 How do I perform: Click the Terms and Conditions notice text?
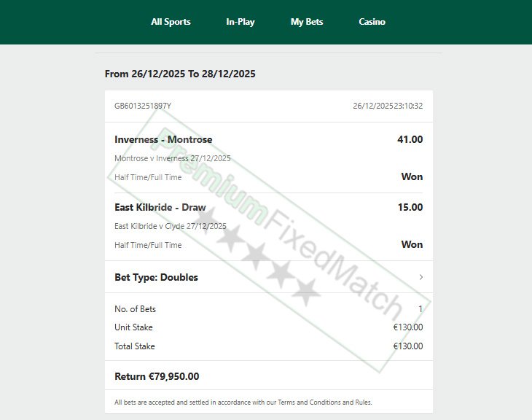pos(243,402)
